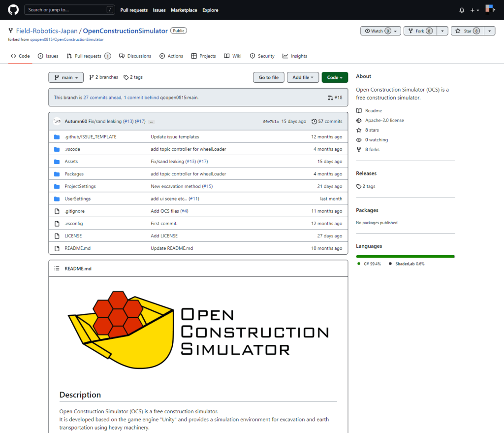Open the main branch dropdown

click(x=66, y=77)
